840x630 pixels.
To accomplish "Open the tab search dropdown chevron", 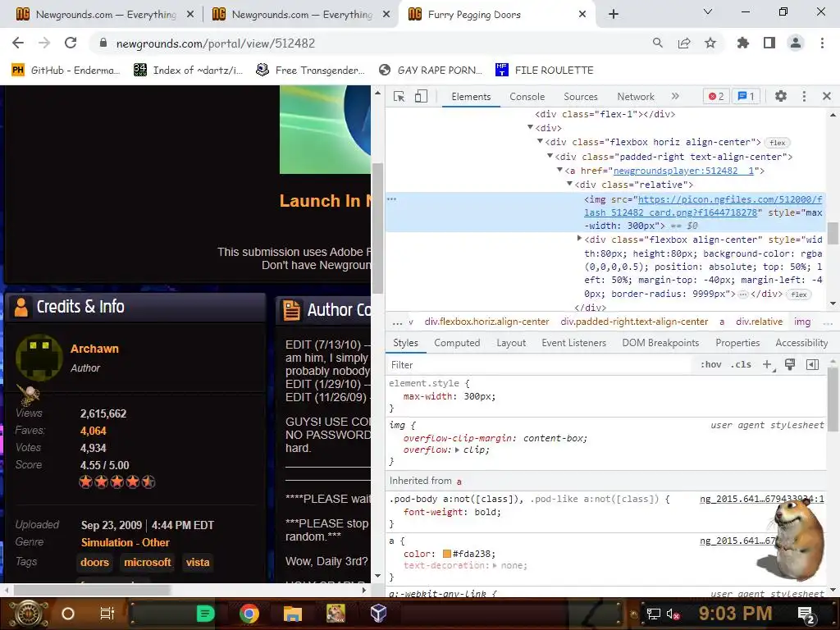I will [708, 11].
